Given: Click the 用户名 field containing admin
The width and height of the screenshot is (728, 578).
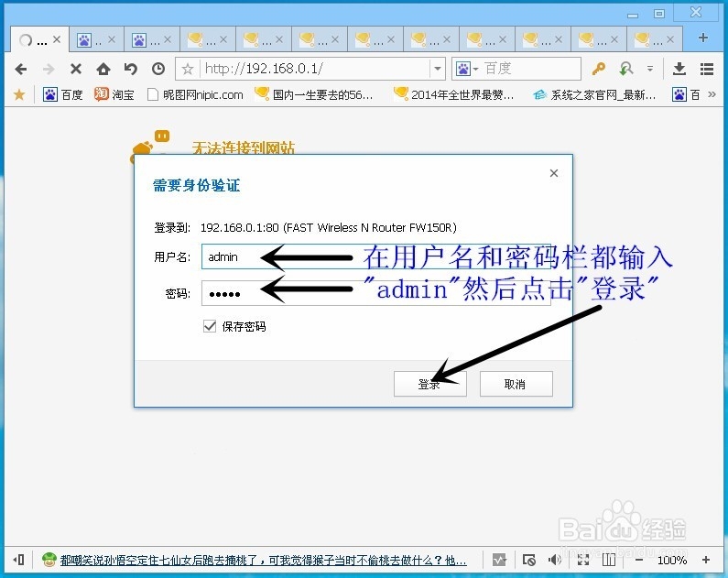Looking at the screenshot, I should (x=376, y=256).
